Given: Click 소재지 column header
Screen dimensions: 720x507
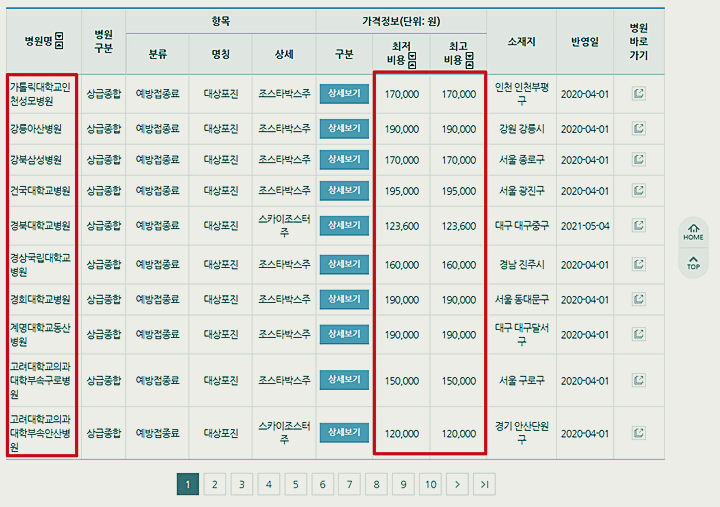Looking at the screenshot, I should (522, 42).
